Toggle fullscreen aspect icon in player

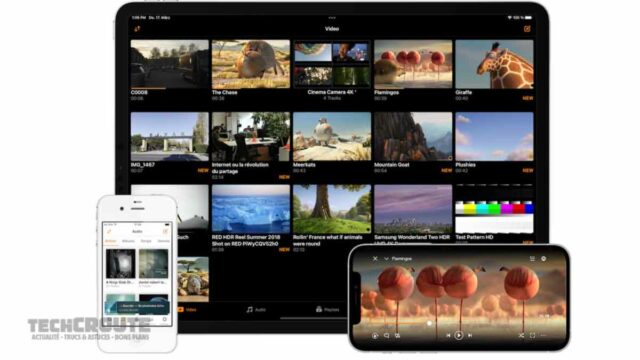532,335
